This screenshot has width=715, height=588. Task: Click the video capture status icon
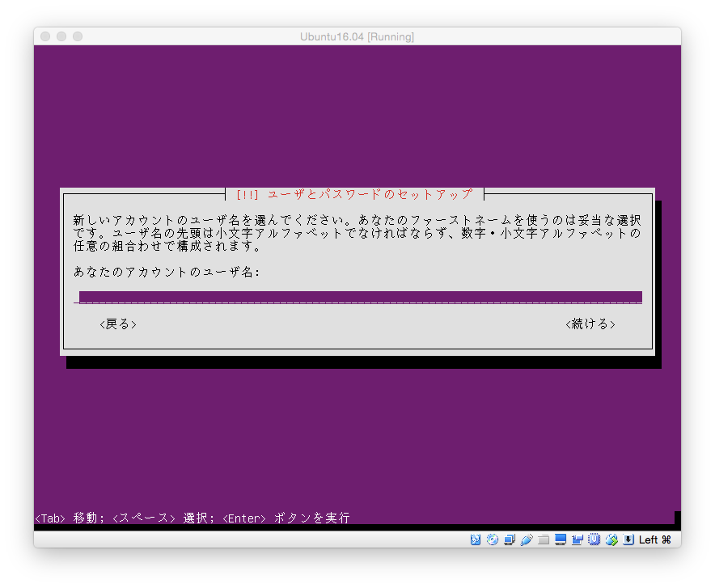(577, 539)
